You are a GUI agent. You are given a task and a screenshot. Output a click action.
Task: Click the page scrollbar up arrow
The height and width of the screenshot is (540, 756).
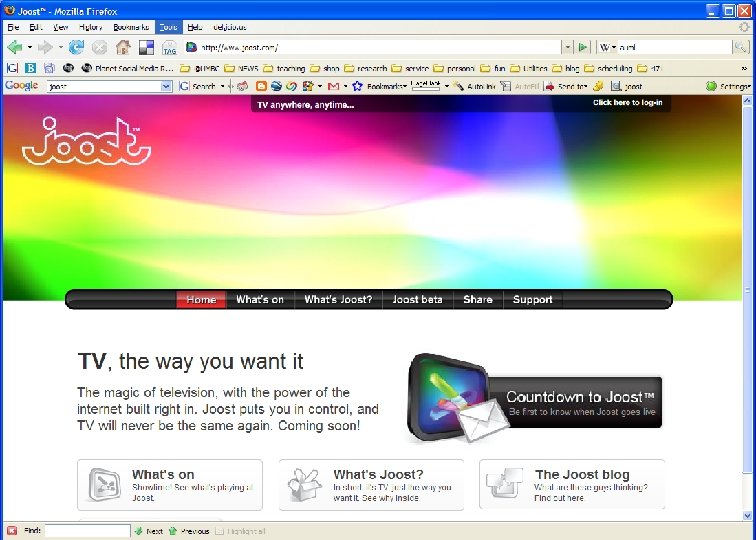pos(747,100)
